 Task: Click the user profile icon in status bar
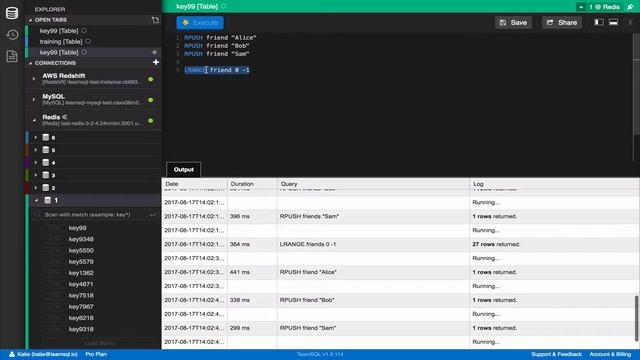12,354
